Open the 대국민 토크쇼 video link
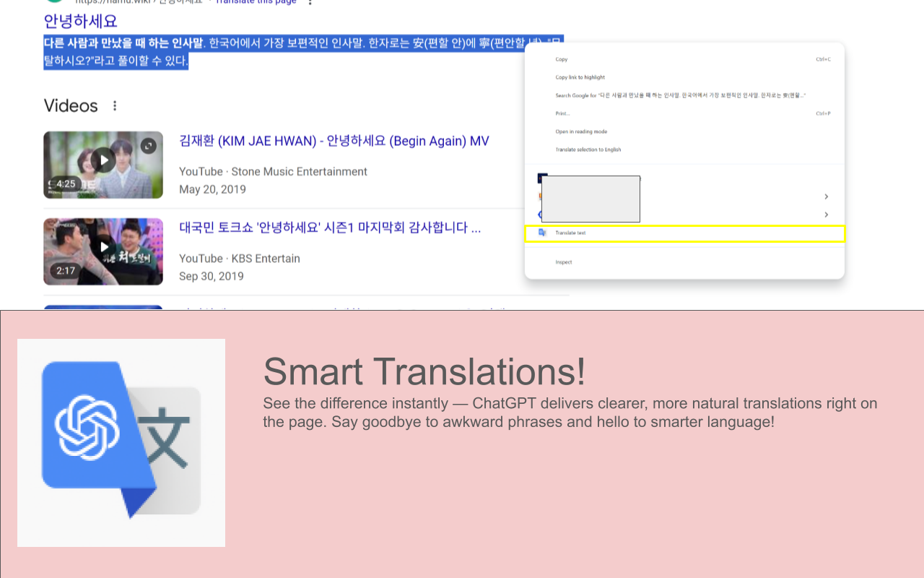This screenshot has width=924, height=578. (x=330, y=228)
